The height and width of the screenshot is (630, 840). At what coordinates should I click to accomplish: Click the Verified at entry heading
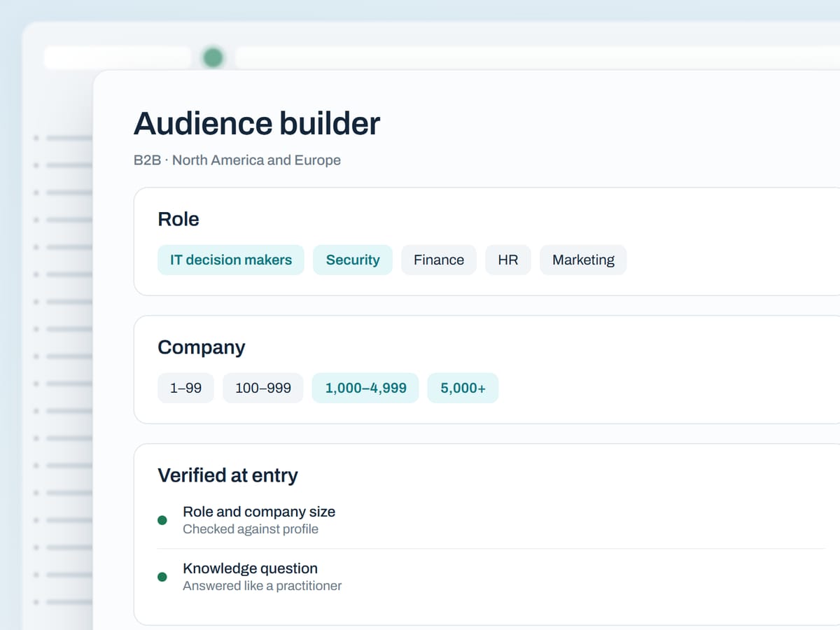pyautogui.click(x=227, y=475)
